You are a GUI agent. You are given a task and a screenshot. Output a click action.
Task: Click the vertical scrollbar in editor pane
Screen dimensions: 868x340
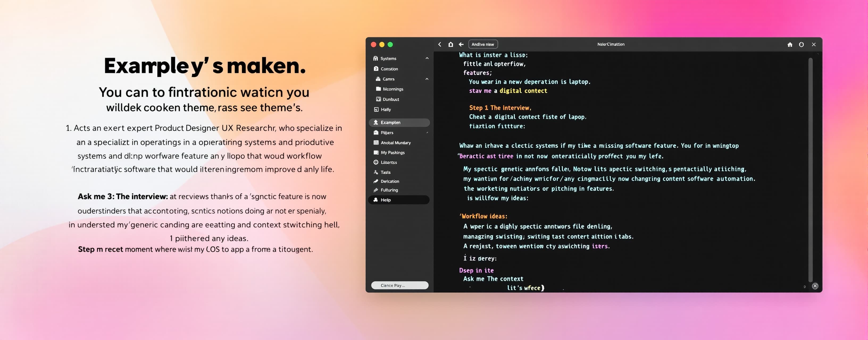tap(810, 170)
